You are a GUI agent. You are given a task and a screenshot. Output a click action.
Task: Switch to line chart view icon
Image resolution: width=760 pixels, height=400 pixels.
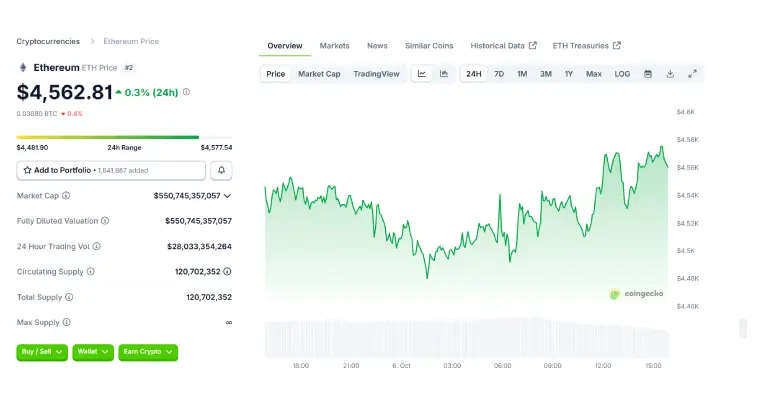422,74
